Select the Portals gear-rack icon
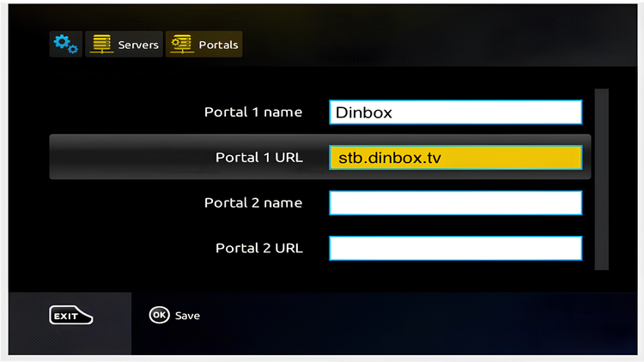This screenshot has height=362, width=644. click(181, 44)
